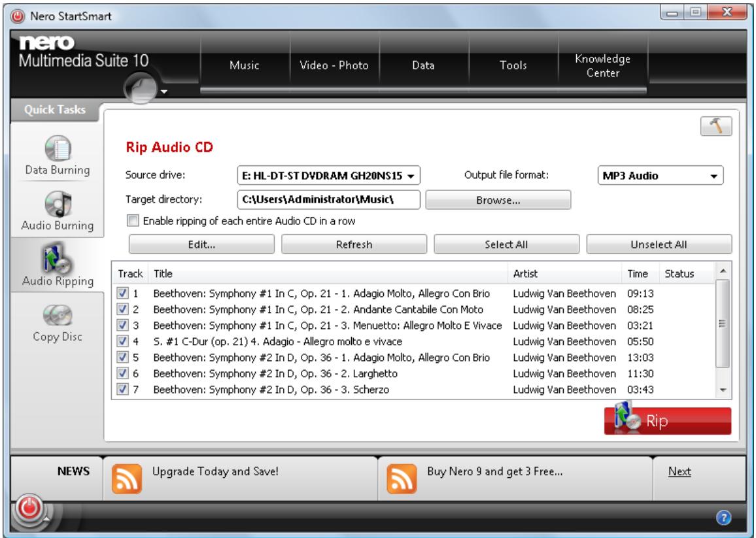Uncheck track 1 checkbox
756x538 pixels.
point(123,293)
